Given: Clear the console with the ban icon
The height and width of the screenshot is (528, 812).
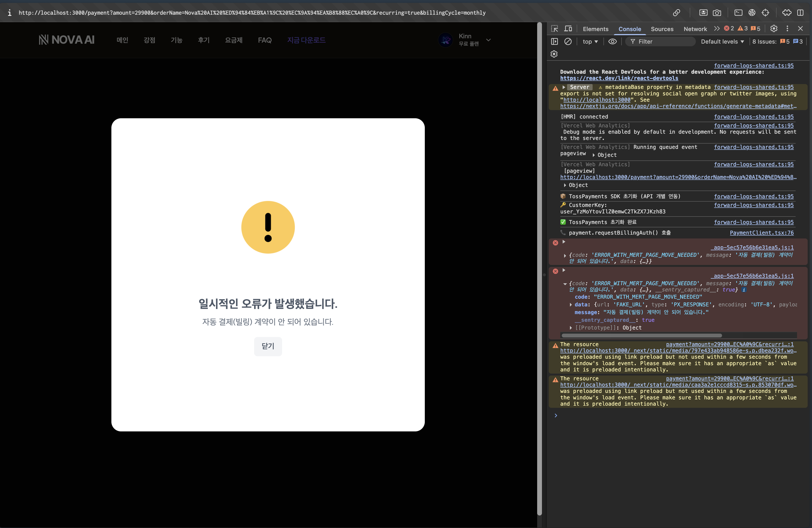Looking at the screenshot, I should [568, 41].
